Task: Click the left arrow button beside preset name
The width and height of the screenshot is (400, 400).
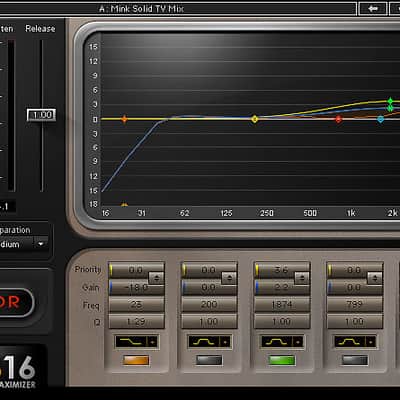Action: click(x=373, y=9)
